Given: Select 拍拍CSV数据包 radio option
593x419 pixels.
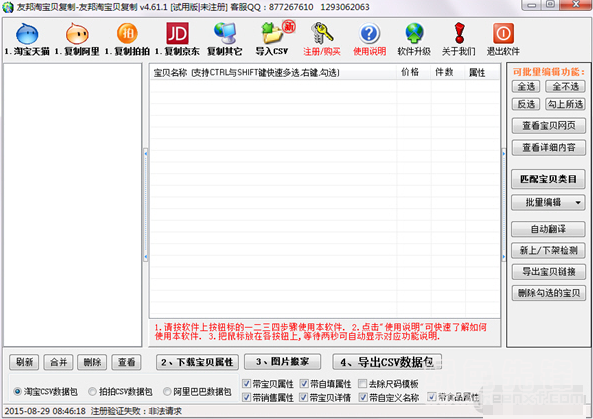Looking at the screenshot, I should point(92,392).
